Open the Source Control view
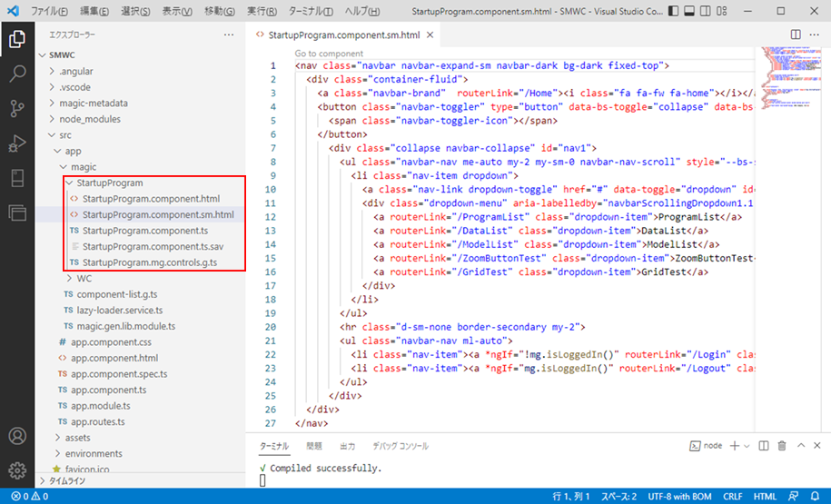 [x=17, y=109]
